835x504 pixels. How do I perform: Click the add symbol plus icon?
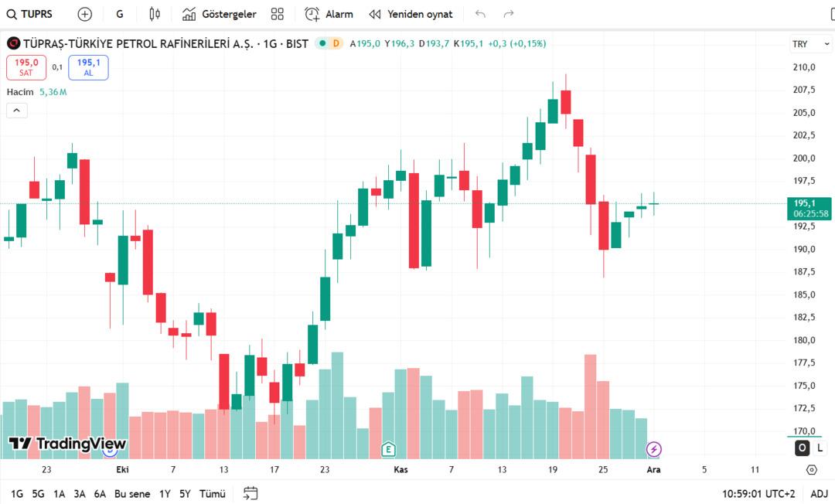click(85, 14)
